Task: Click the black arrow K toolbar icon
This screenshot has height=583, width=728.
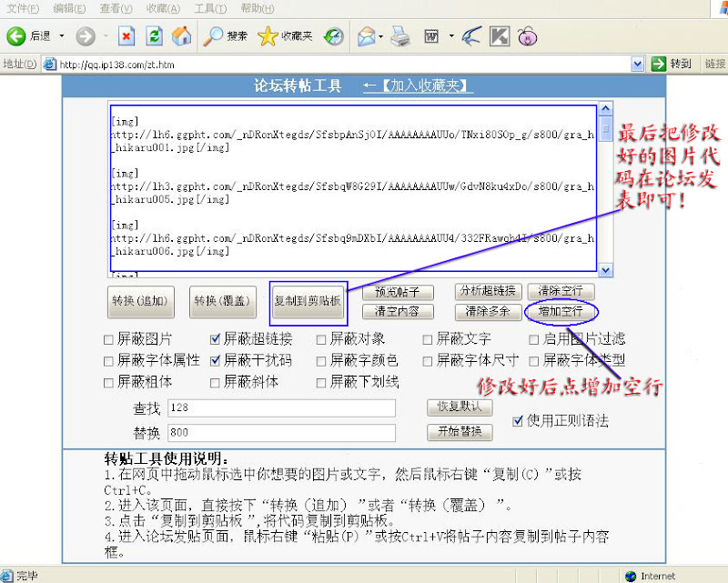Action: click(500, 36)
